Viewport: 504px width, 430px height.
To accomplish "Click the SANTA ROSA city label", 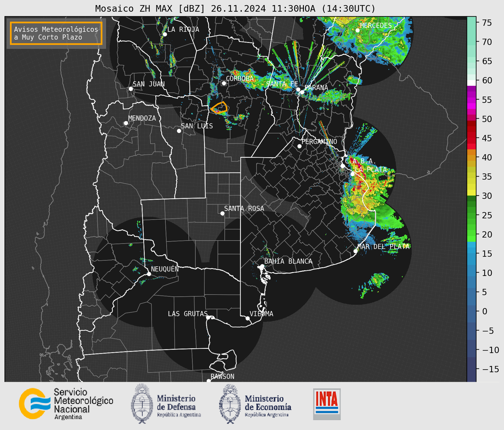I will (x=244, y=208).
